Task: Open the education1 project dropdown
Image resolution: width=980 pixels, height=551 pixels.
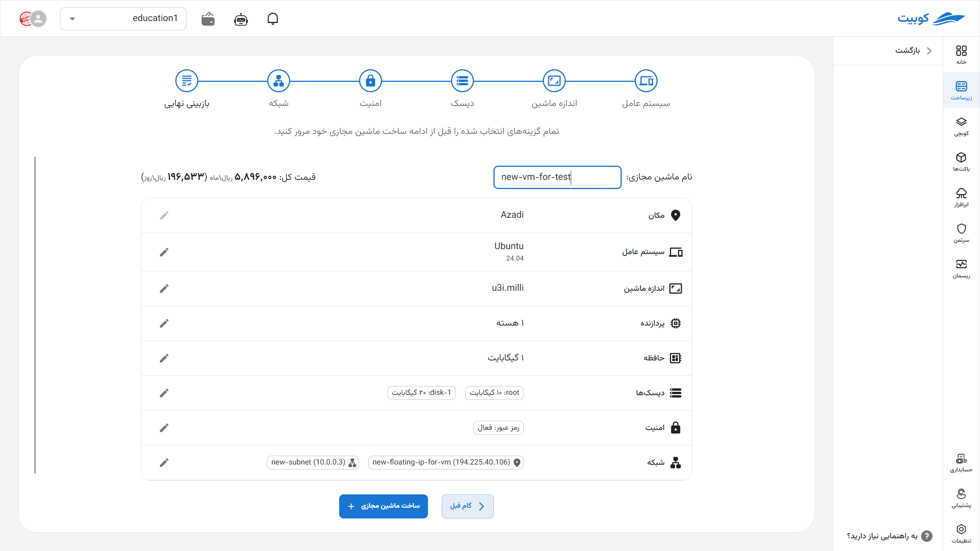Action: coord(123,18)
